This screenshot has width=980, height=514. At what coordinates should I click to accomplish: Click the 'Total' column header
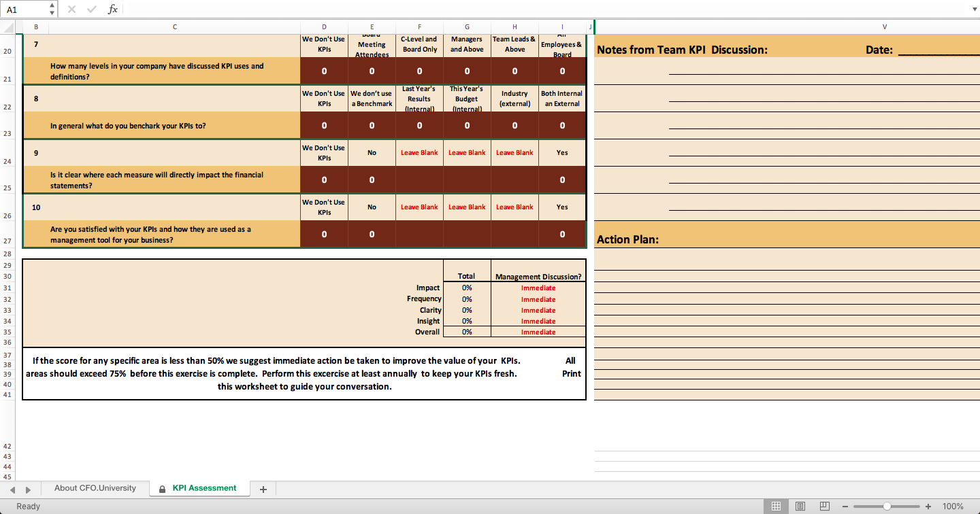click(x=466, y=276)
